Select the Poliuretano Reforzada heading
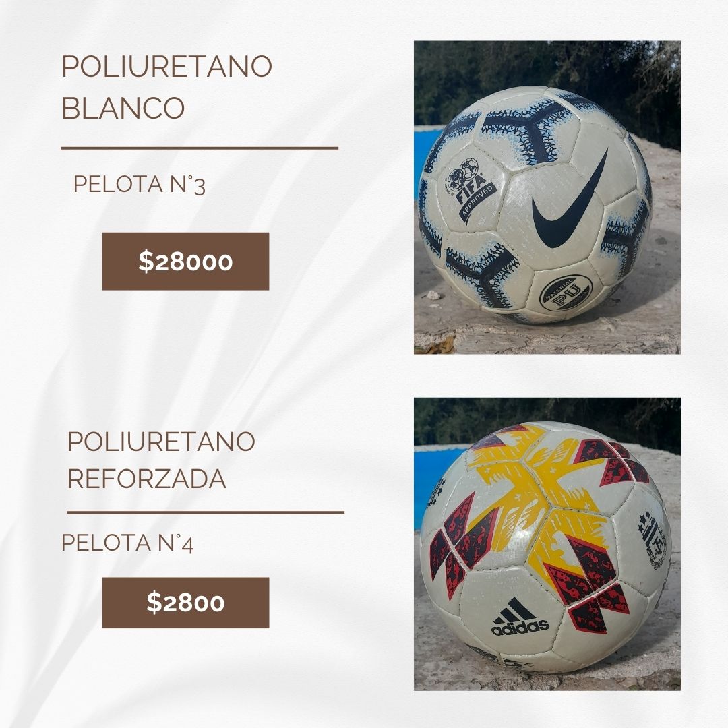Screen dimensions: 728x728 pyautogui.click(x=161, y=460)
